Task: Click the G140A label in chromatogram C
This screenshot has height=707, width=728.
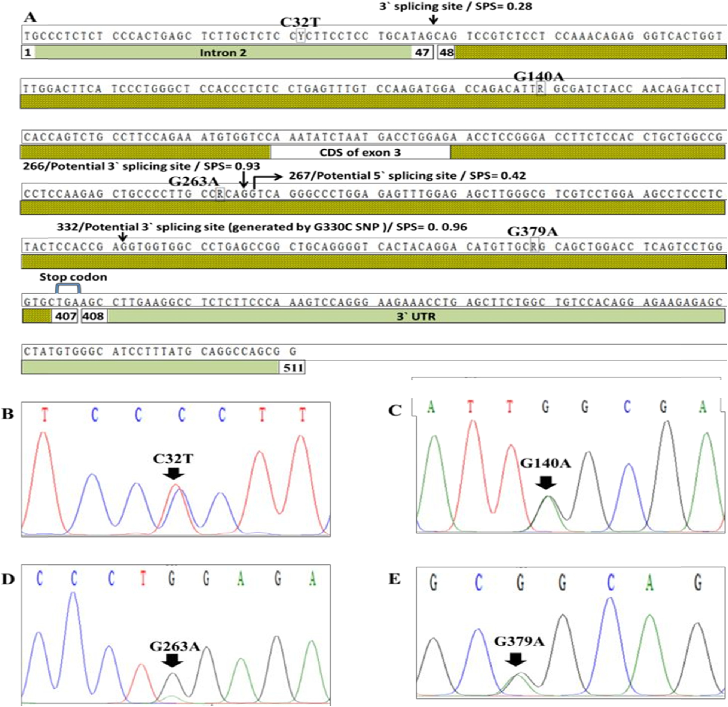Action: click(x=545, y=463)
